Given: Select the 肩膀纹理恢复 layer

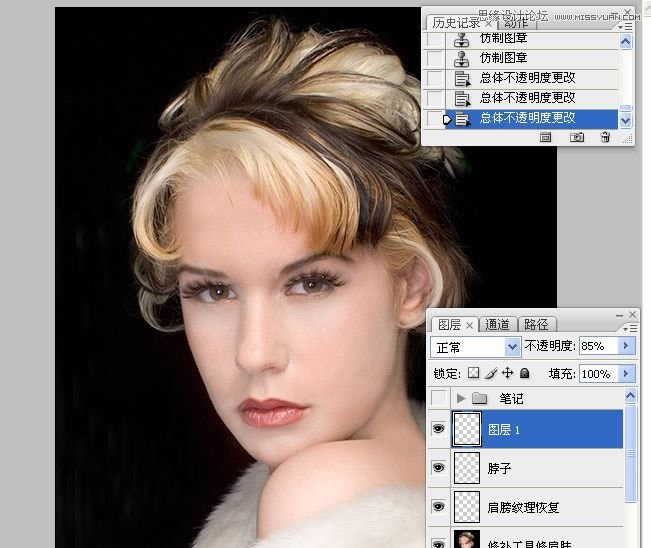Looking at the screenshot, I should pyautogui.click(x=522, y=507).
